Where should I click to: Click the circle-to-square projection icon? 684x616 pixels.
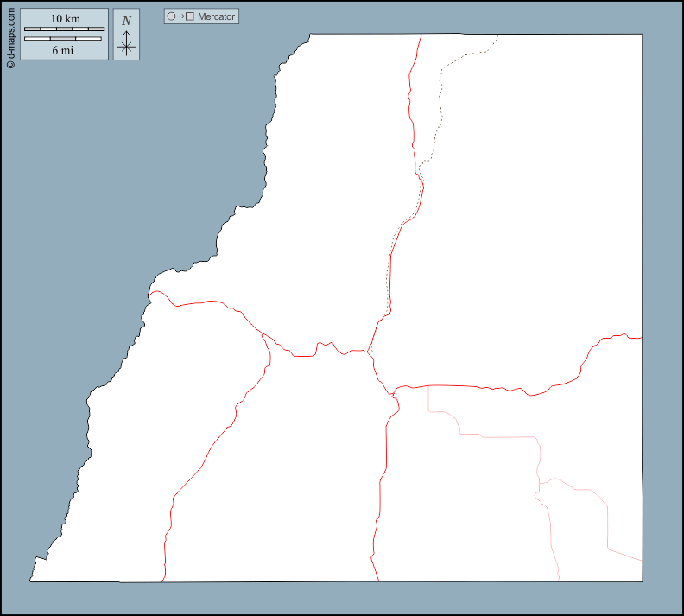180,16
